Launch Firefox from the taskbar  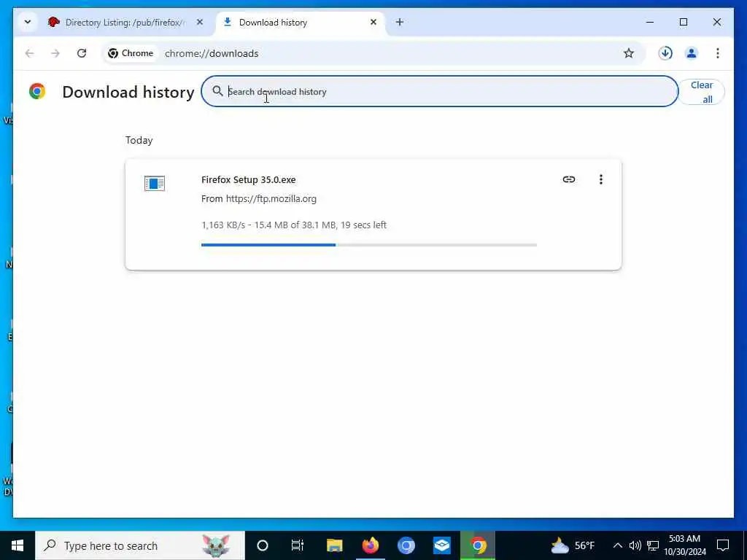coord(370,545)
